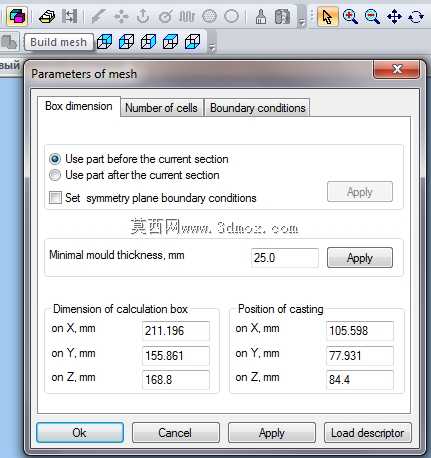Select 'Use part after the current section'

[x=134, y=175]
